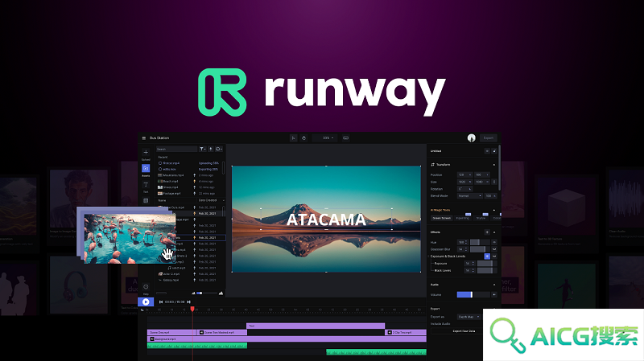Expand Exposure & Black Levels chevron
Image resolution: width=644 pixels, height=361 pixels.
(494, 256)
